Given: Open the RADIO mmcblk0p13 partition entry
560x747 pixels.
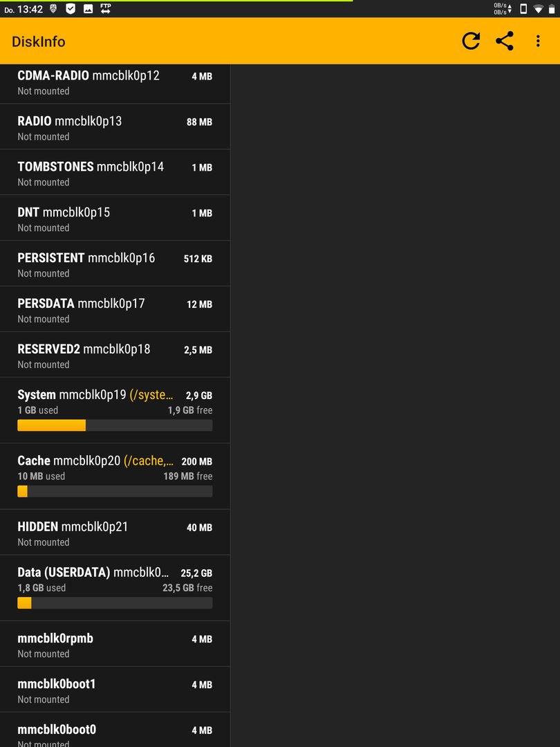Looking at the screenshot, I should tap(115, 127).
